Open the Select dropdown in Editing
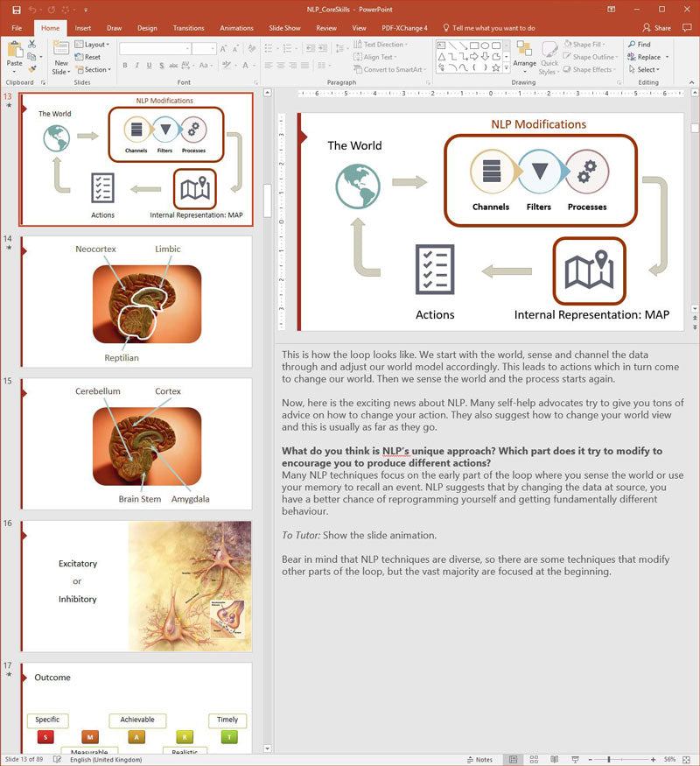700x766 pixels. click(x=644, y=69)
